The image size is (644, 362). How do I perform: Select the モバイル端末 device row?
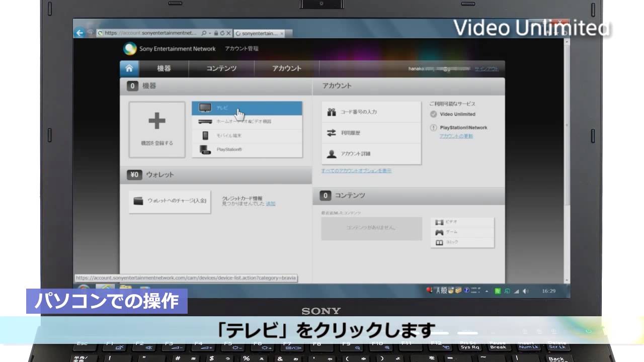tap(247, 136)
